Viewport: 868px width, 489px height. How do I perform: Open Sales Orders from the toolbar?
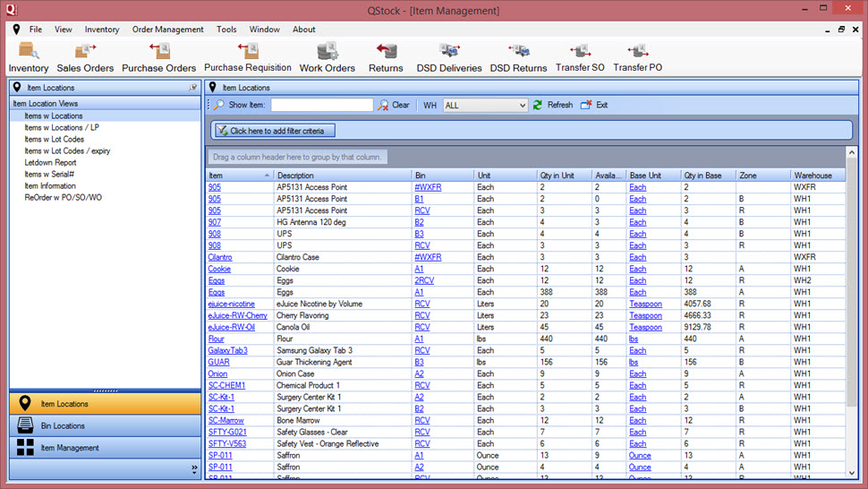point(85,56)
